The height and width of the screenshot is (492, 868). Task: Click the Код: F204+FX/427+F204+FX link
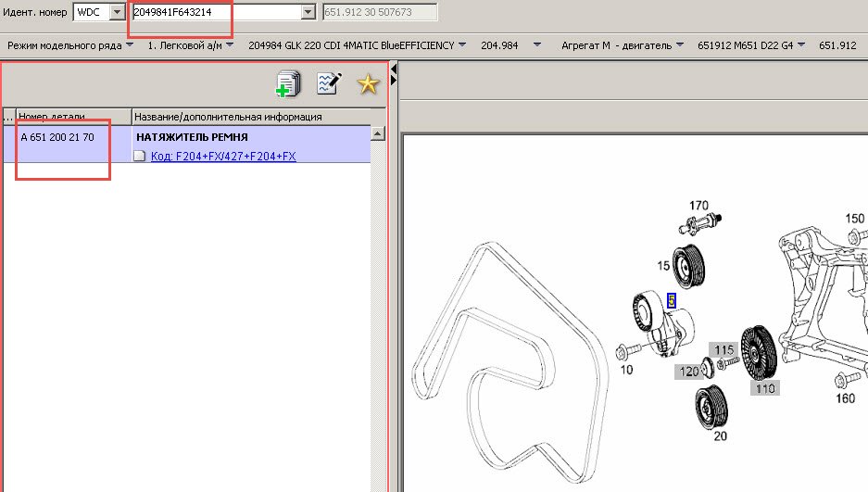point(223,157)
